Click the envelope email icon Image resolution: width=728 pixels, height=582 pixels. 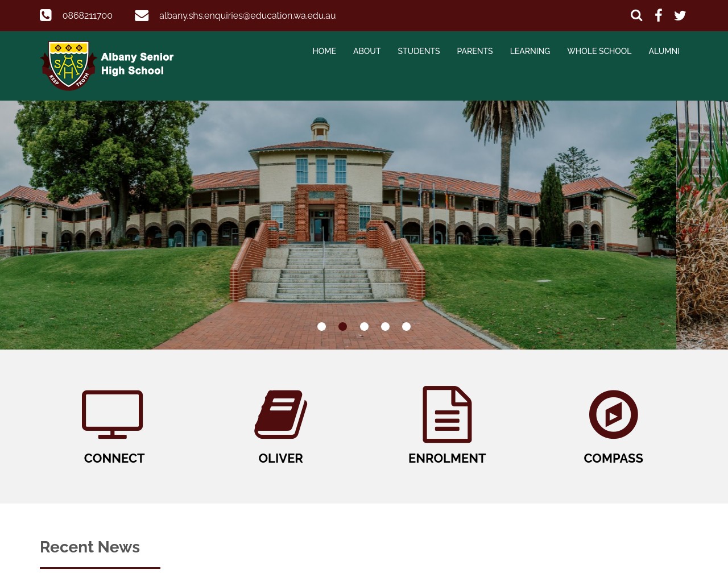142,15
